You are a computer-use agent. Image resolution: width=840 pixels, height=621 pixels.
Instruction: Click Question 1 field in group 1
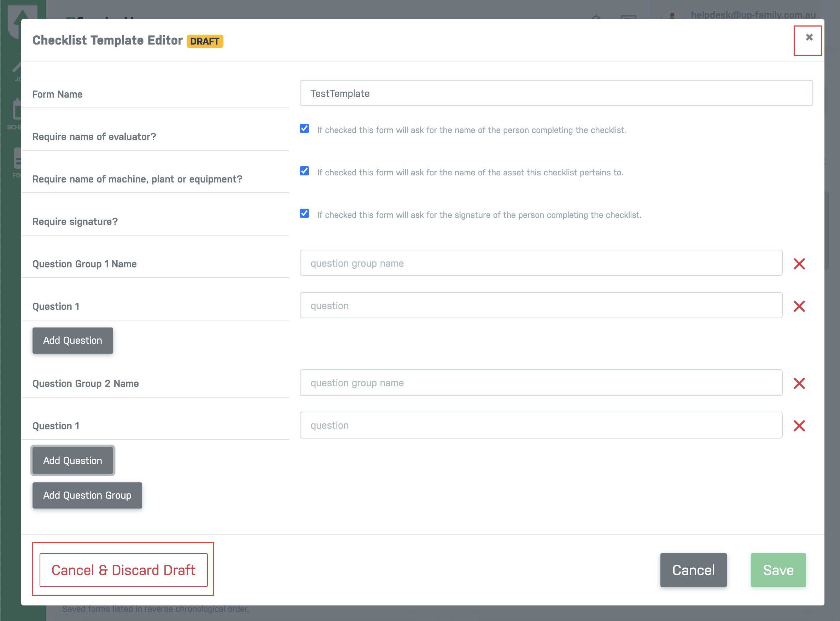tap(541, 306)
